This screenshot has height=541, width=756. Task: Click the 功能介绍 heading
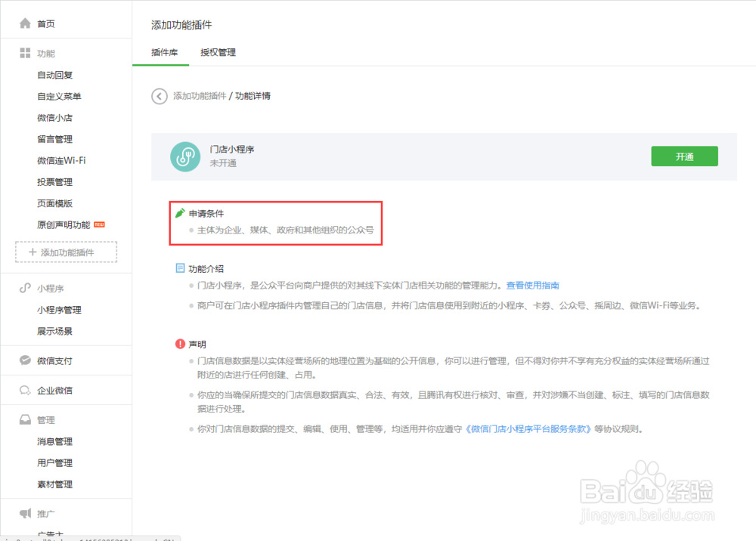point(206,269)
